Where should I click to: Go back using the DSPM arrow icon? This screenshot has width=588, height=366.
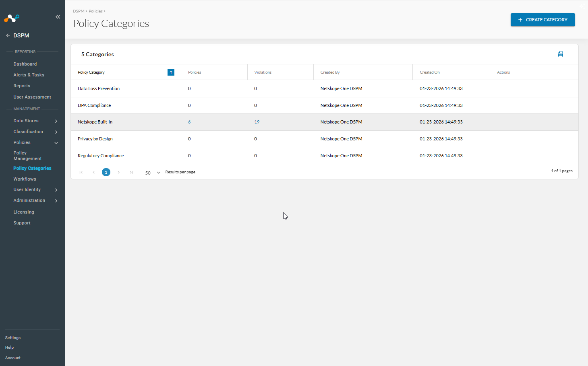coord(8,35)
